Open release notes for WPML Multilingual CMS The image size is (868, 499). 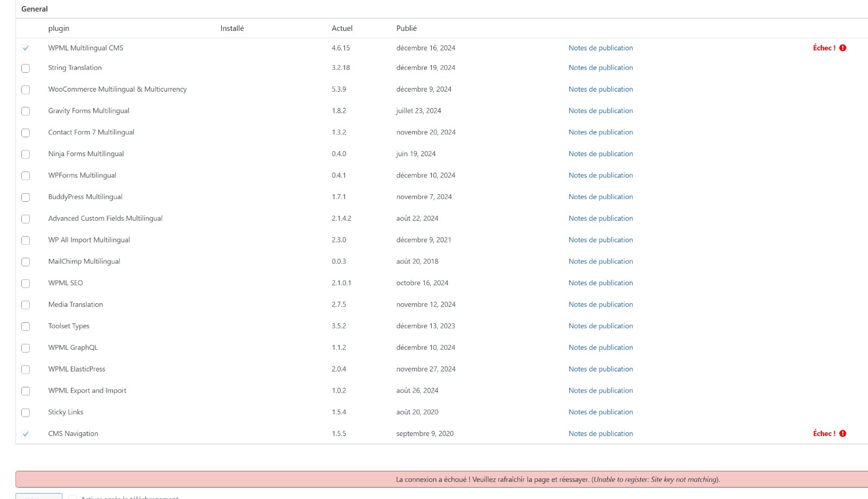coord(601,48)
